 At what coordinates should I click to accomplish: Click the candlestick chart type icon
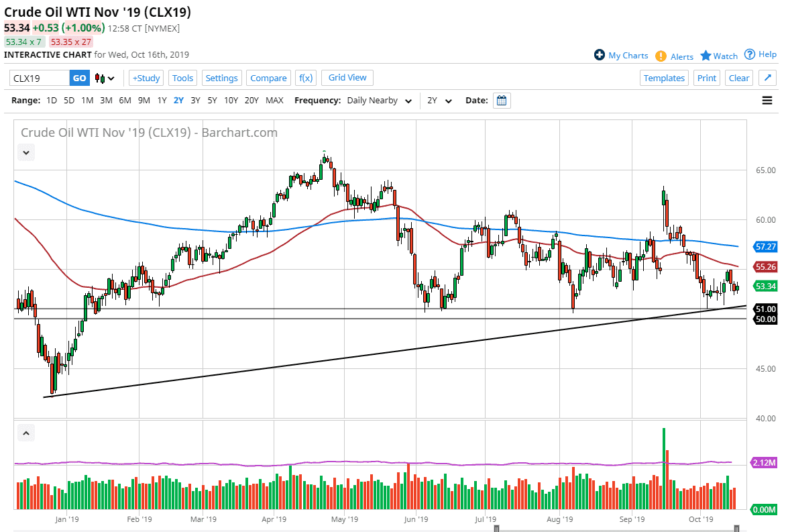[x=98, y=78]
